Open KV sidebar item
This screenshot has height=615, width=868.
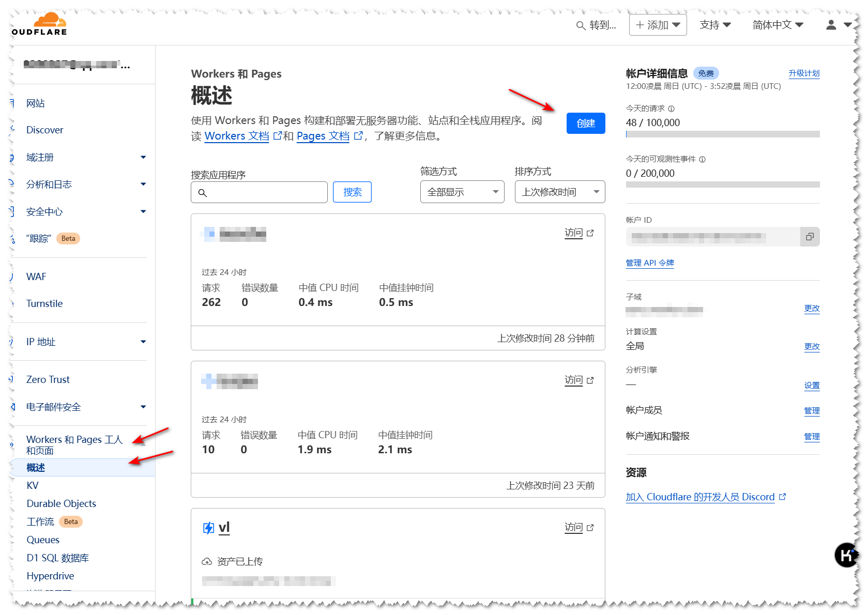click(x=33, y=485)
